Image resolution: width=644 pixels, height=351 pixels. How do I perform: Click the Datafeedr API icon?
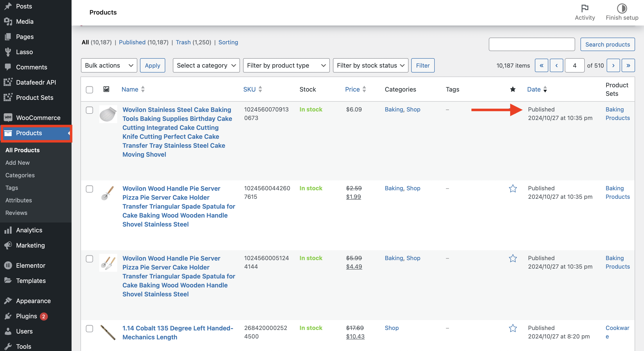click(x=8, y=82)
